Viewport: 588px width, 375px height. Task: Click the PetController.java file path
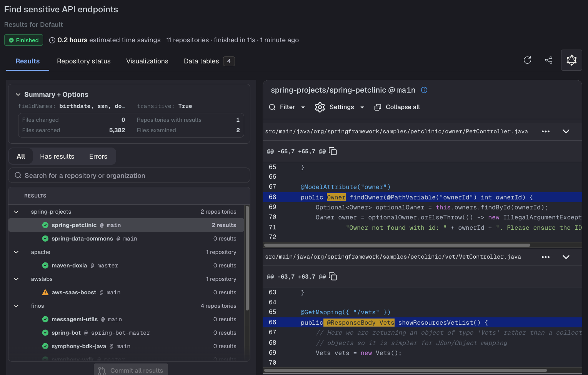pos(396,131)
